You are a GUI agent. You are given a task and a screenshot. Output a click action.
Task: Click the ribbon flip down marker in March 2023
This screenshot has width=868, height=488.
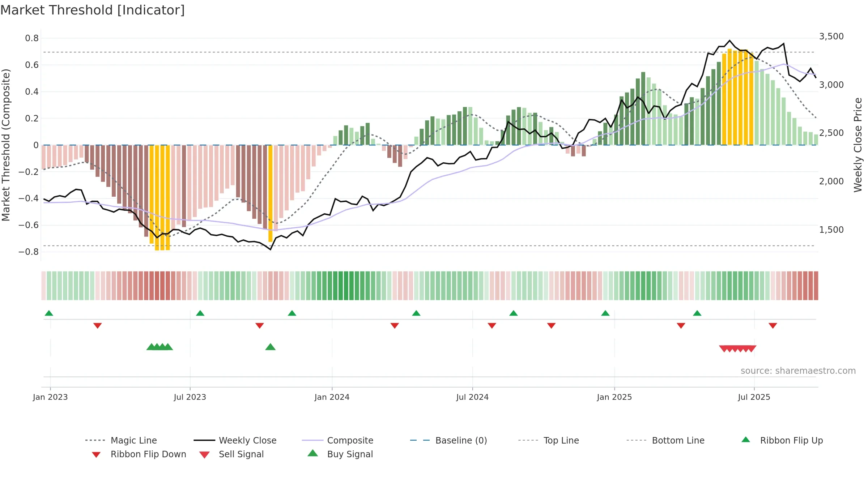pos(98,326)
